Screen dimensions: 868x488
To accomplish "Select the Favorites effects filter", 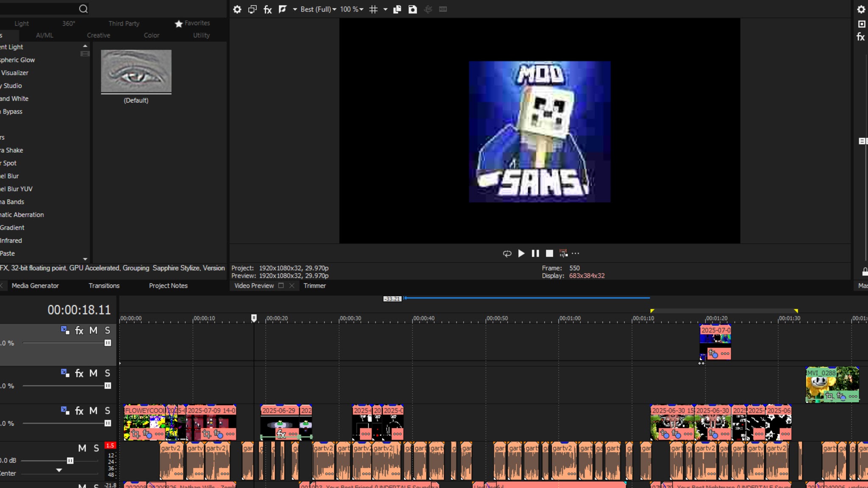I will 192,23.
